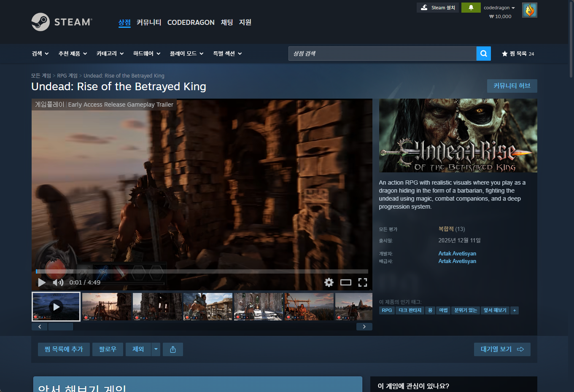Select the trailer thumbnail with play icon
The width and height of the screenshot is (574, 392).
(x=56, y=306)
